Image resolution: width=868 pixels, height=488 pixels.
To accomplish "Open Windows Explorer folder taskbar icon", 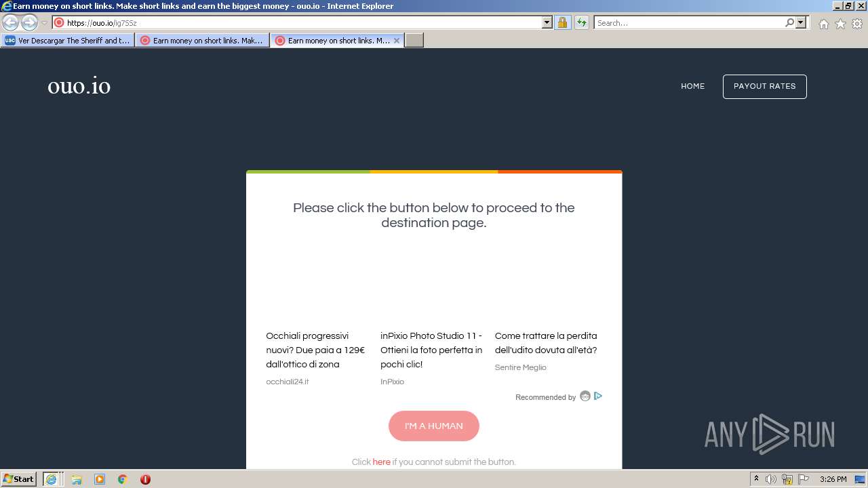I will 77,479.
